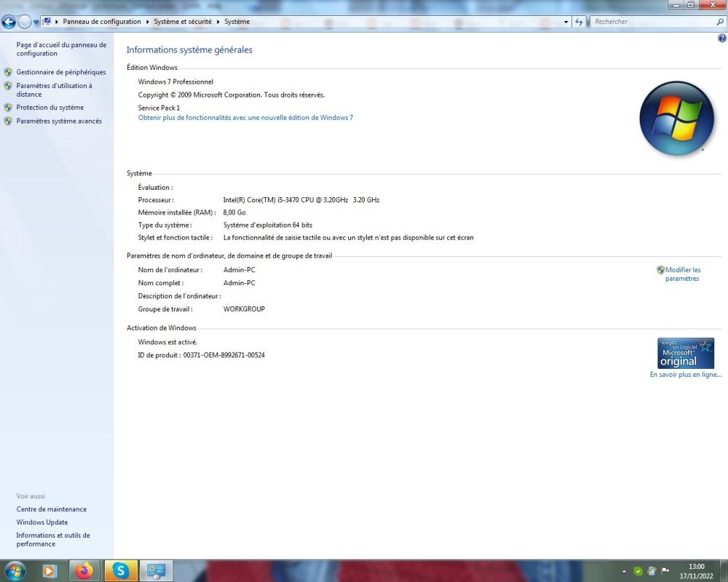Show hidden system tray icons
The width and height of the screenshot is (728, 582).
pos(624,571)
